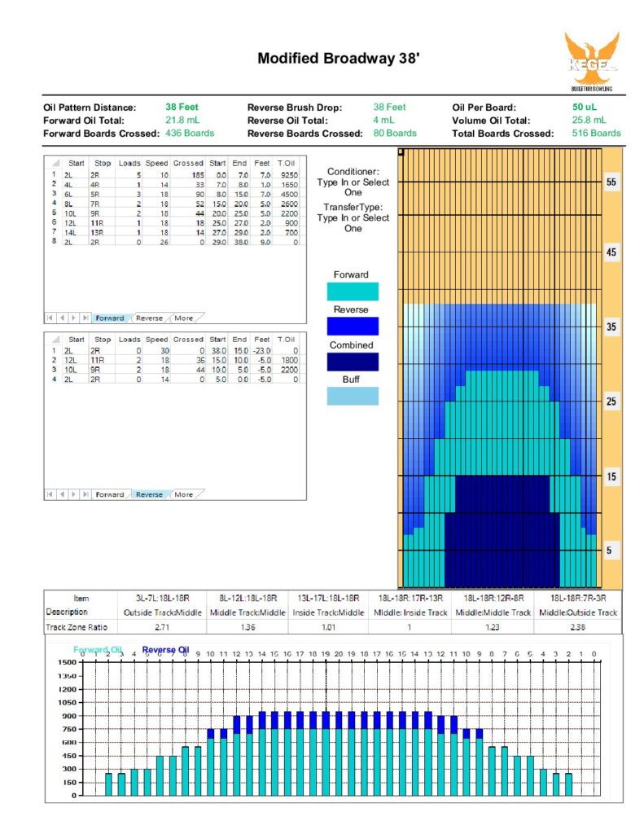Click the 'Modified Broadway 38'' title
This screenshot has width=644, height=834.
coord(339,58)
